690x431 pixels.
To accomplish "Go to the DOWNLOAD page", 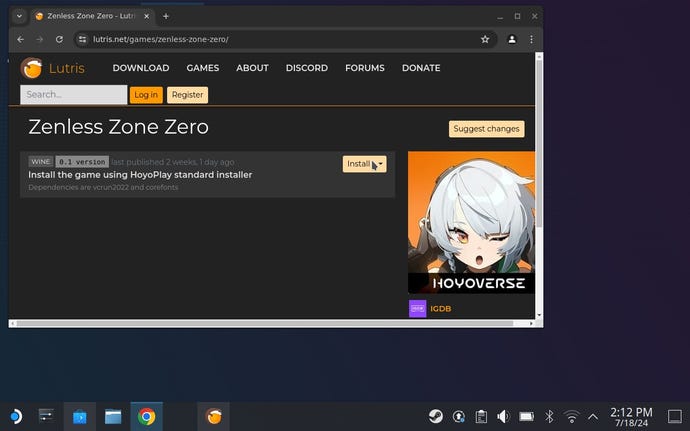I will pyautogui.click(x=140, y=68).
